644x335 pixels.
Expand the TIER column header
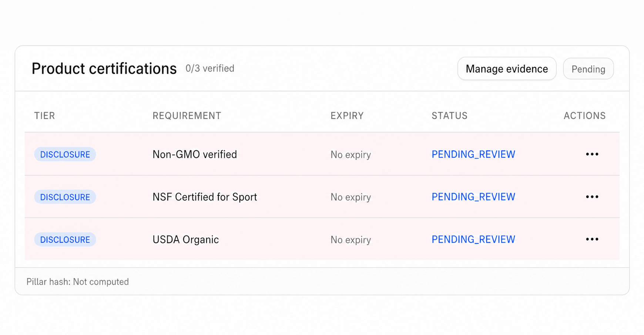coord(44,116)
